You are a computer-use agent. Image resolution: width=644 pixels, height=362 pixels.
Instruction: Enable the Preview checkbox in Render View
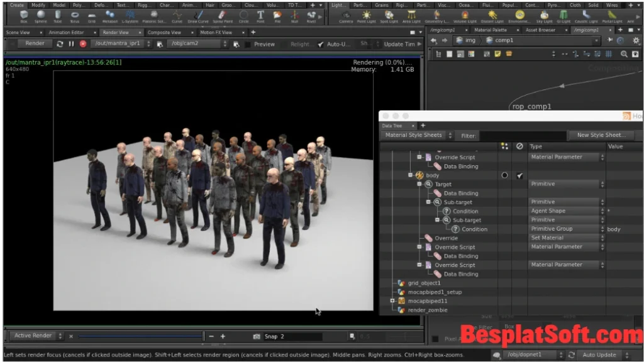click(x=247, y=44)
